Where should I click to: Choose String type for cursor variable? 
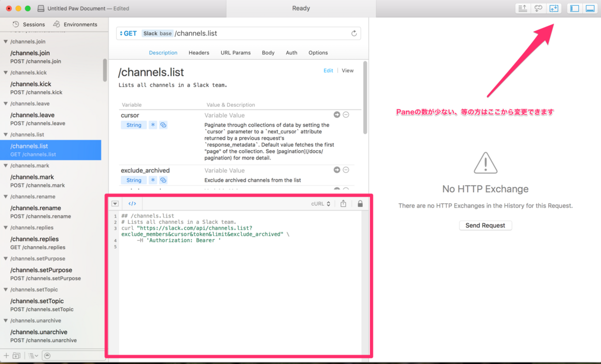pyautogui.click(x=134, y=125)
